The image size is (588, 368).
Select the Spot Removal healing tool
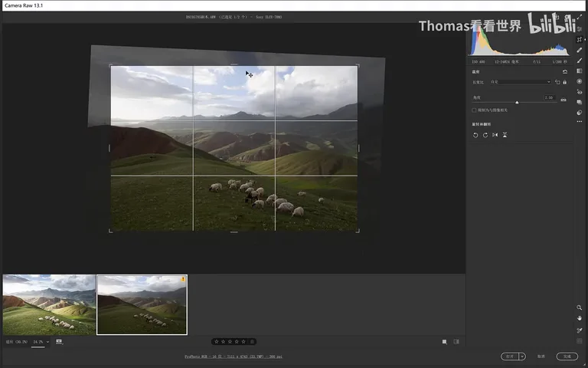[580, 50]
